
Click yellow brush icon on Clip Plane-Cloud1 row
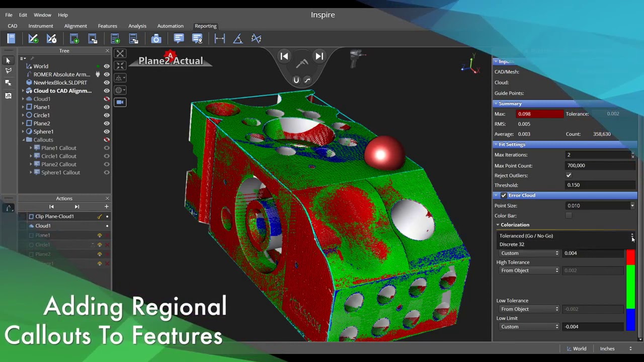point(100,217)
